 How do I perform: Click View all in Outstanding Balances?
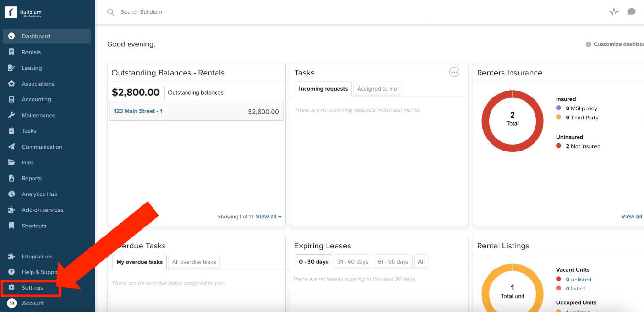(x=268, y=216)
